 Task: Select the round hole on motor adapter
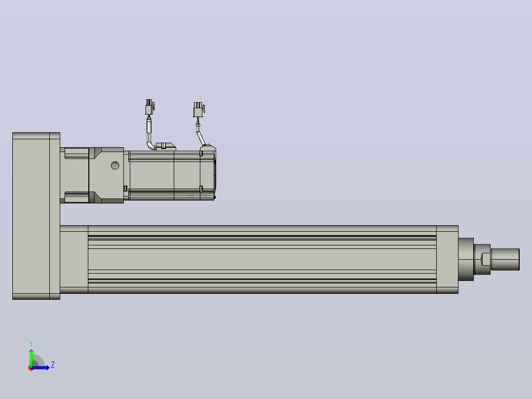115,165
